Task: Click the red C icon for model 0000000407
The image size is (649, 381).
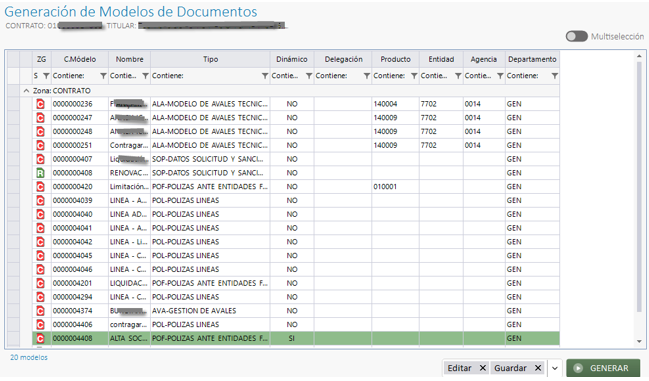Action: coord(40,159)
